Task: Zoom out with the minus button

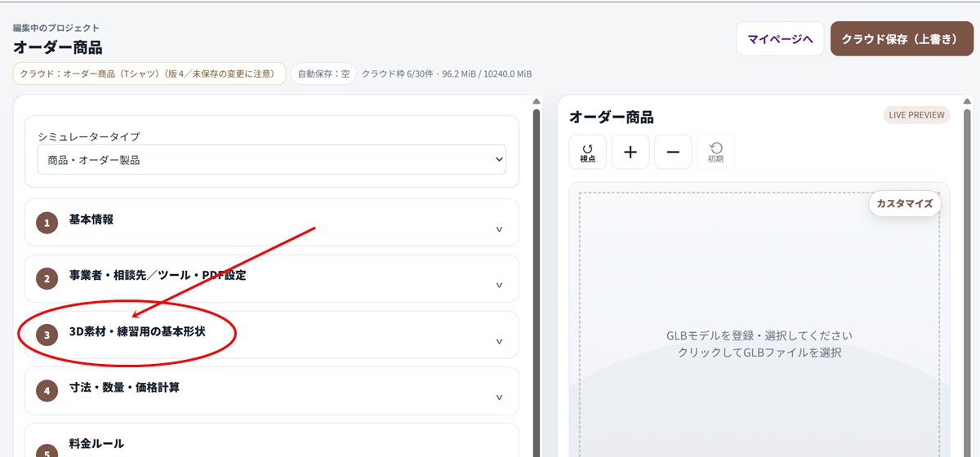Action: pyautogui.click(x=673, y=152)
